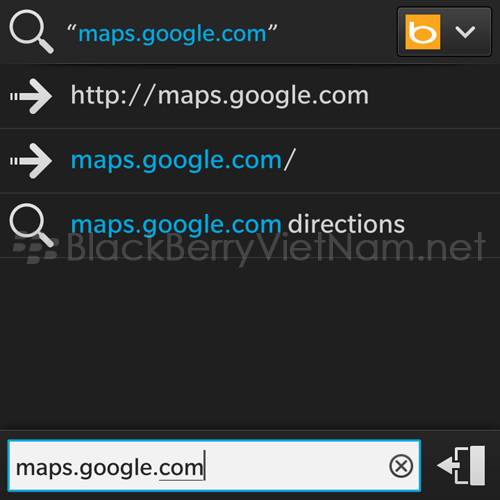Expand the search engine chevron arrow
Screen dimensions: 500x500
[x=465, y=32]
